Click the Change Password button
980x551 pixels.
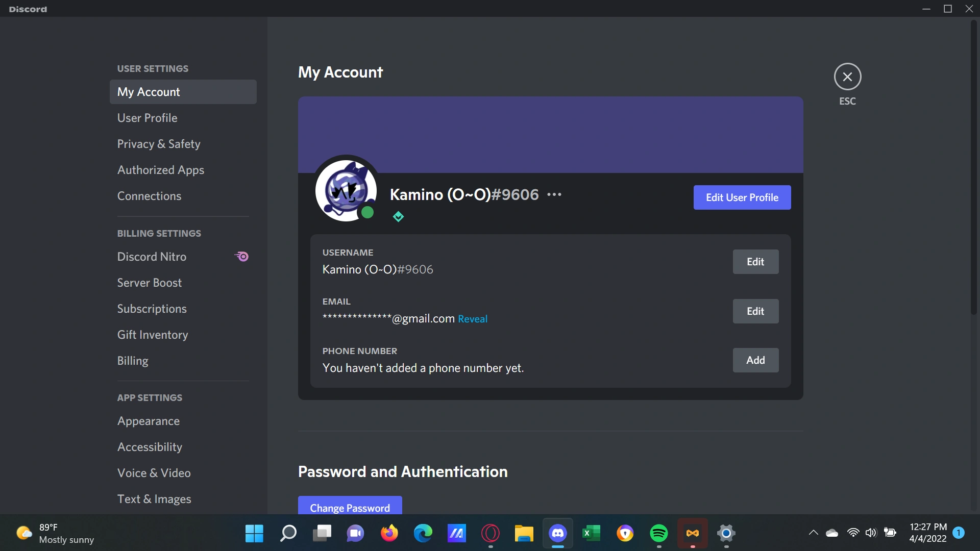pyautogui.click(x=350, y=508)
